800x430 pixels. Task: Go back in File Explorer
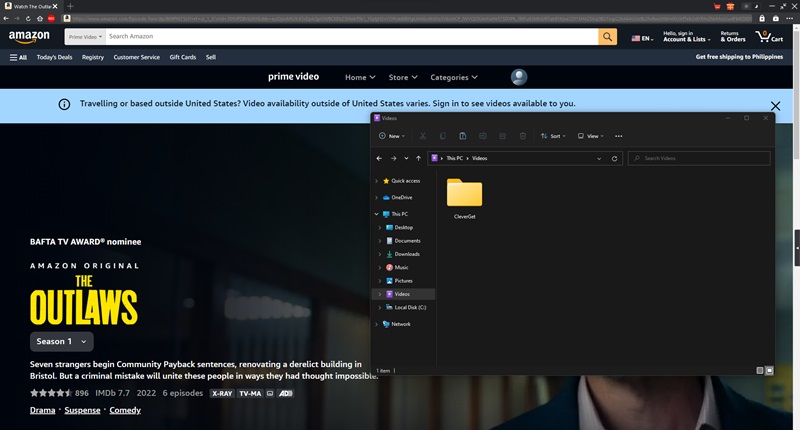click(x=379, y=158)
